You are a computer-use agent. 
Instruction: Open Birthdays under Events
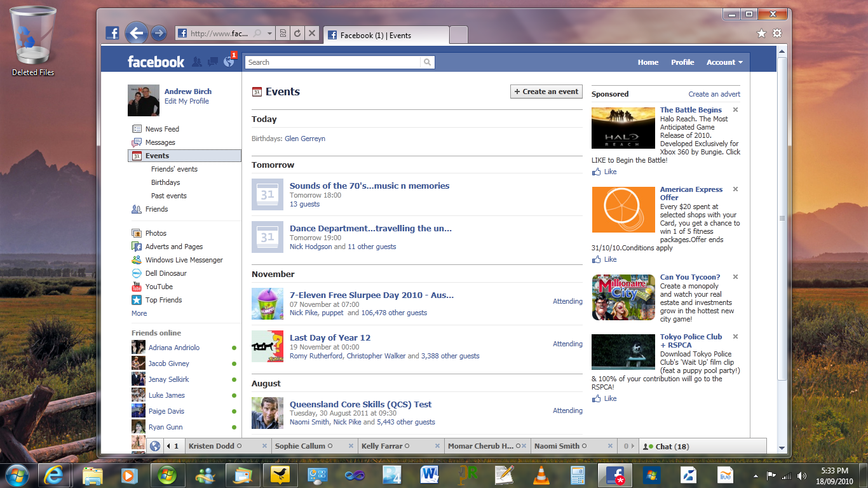165,182
